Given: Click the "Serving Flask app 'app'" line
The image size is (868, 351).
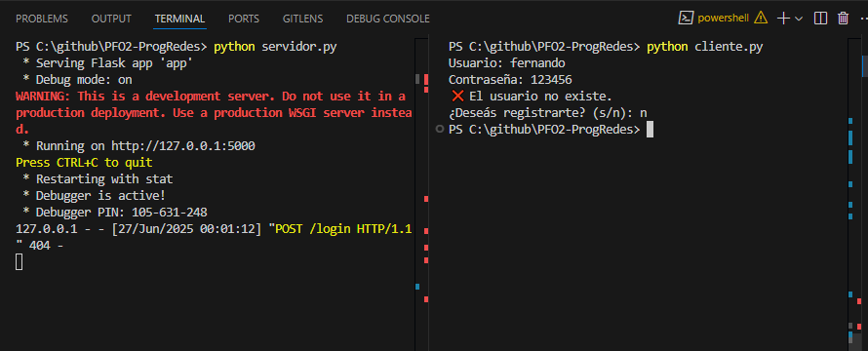Looking at the screenshot, I should click(x=108, y=63).
